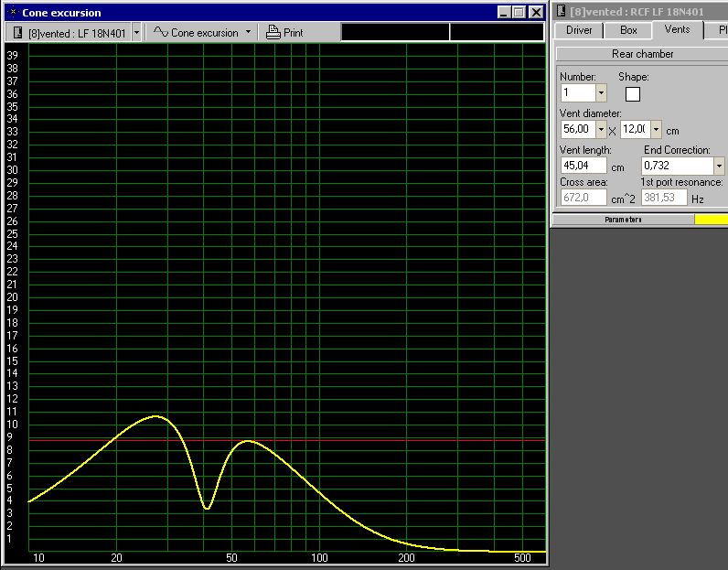The height and width of the screenshot is (570, 728).
Task: Maximize the Cone excursion window
Action: [519, 13]
